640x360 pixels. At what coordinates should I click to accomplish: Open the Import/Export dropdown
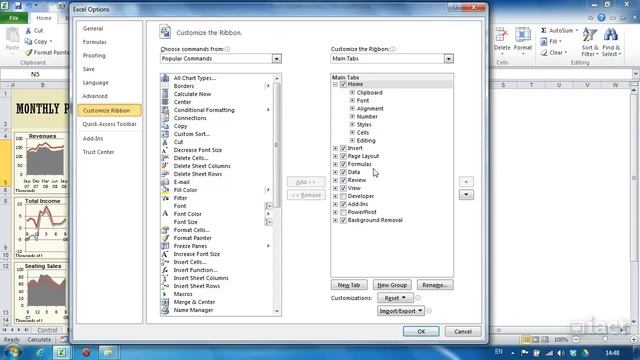click(x=400, y=311)
